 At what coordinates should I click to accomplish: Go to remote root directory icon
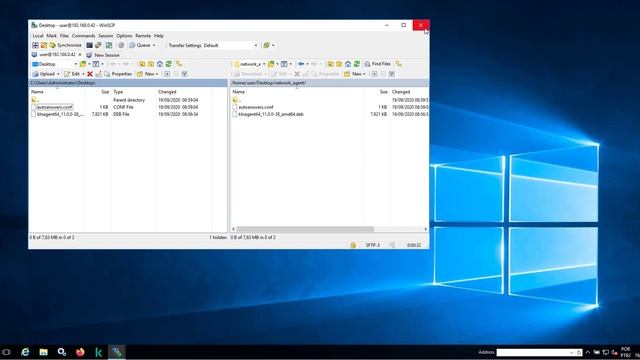pyautogui.click(x=339, y=64)
